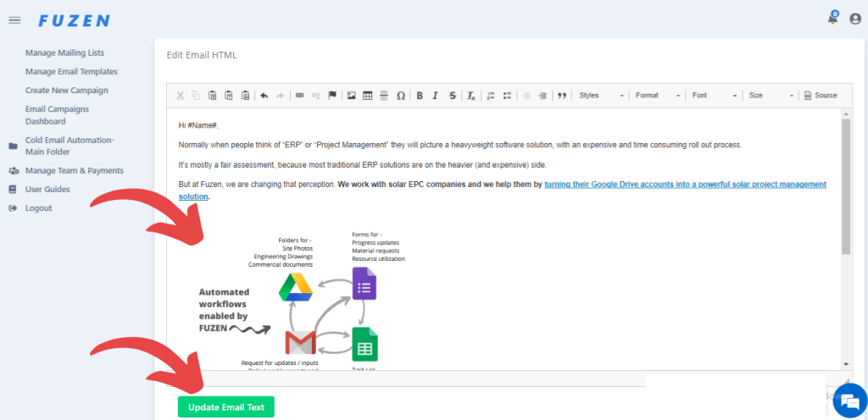Open special character Omega icon

coord(401,96)
